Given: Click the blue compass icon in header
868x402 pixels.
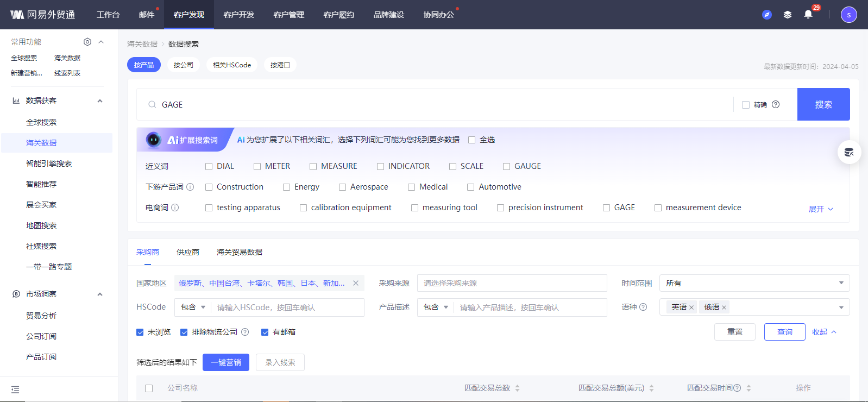Looking at the screenshot, I should [766, 15].
